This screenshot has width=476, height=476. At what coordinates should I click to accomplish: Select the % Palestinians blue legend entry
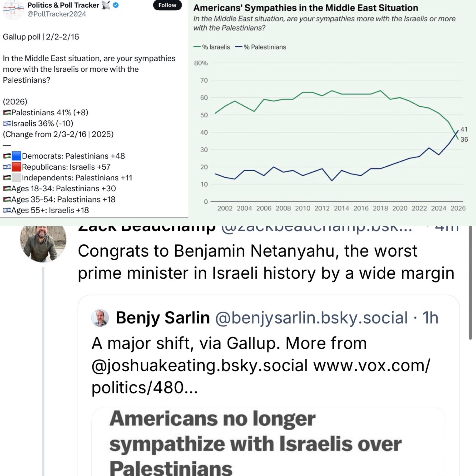coord(261,47)
